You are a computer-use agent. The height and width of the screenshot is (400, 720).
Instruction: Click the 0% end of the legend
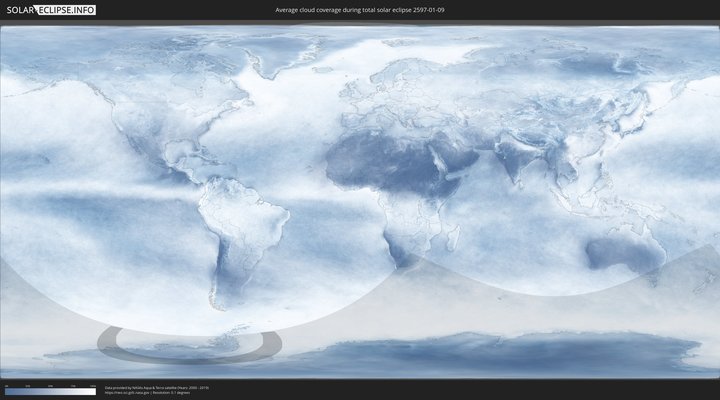pyautogui.click(x=6, y=392)
